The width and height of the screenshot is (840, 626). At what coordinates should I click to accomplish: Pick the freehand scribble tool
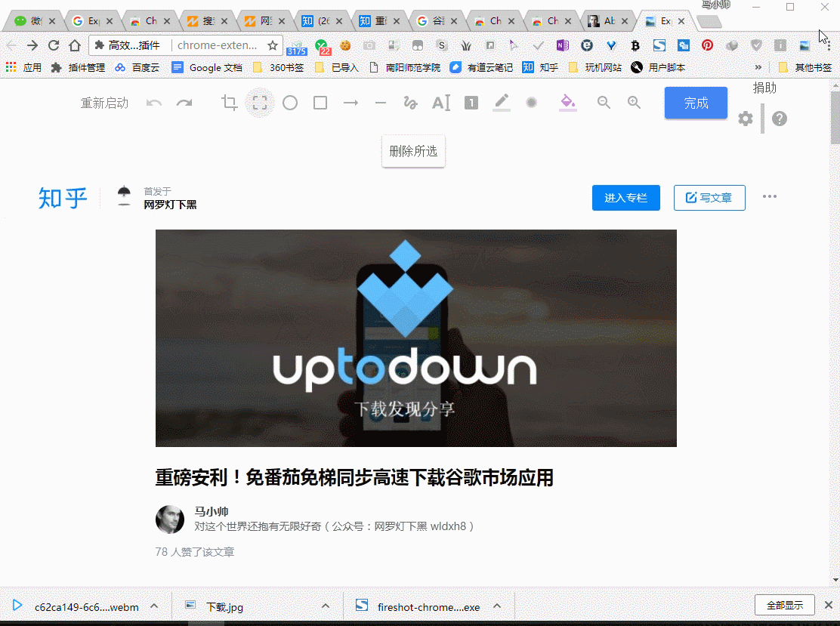pos(410,103)
